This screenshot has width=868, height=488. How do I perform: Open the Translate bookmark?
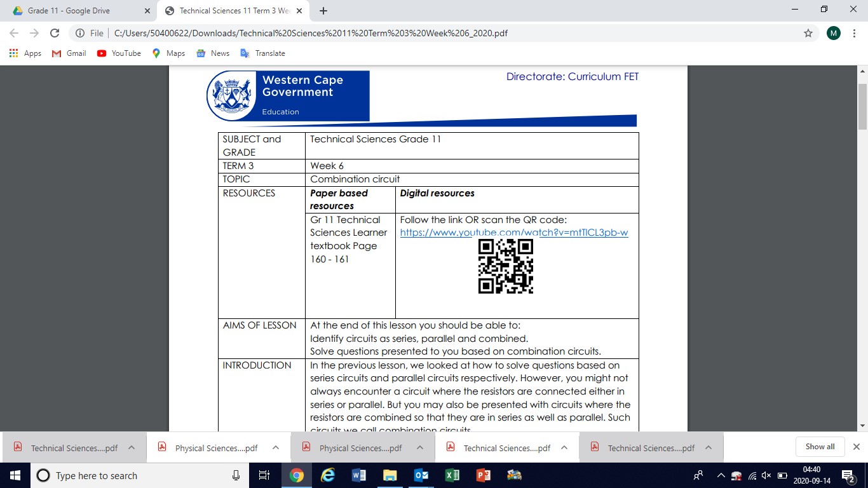(x=262, y=53)
